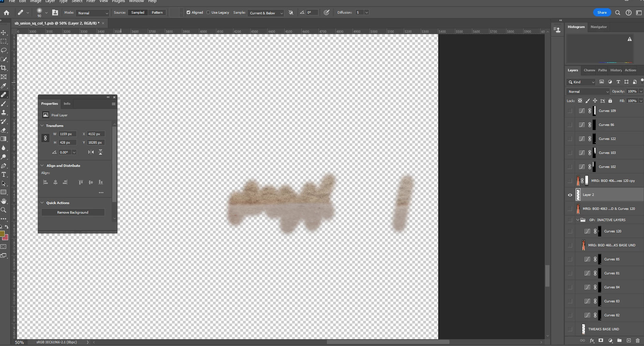Show the Curves 109 layer
644x346 pixels.
point(570,111)
